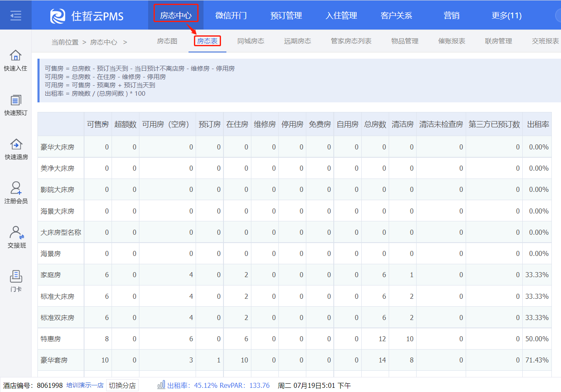
Task: Expand 更多(11) menu
Action: pos(506,15)
